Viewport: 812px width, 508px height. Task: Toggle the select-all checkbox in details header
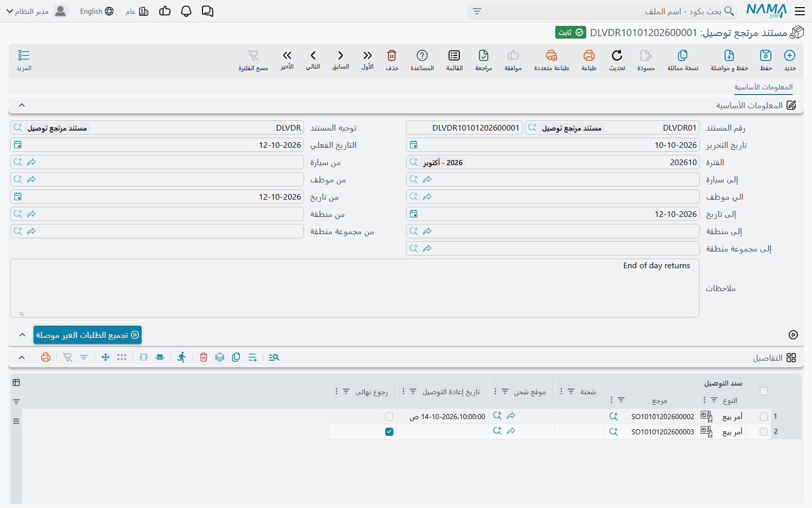(764, 391)
